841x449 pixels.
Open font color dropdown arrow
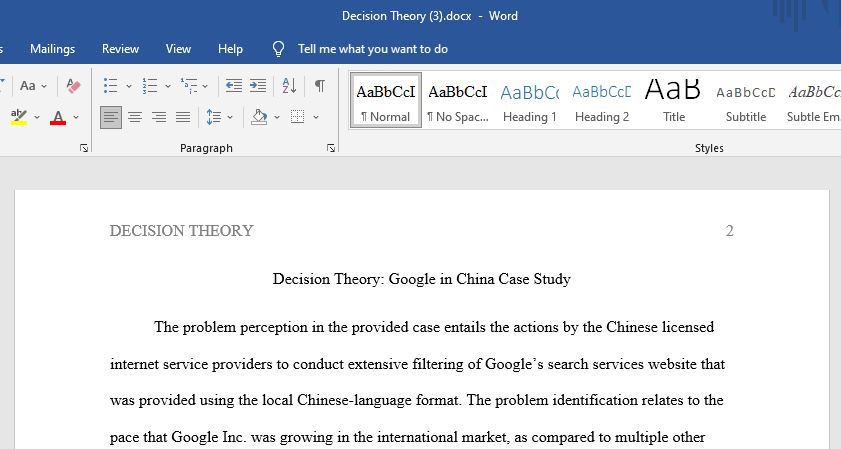[x=76, y=117]
